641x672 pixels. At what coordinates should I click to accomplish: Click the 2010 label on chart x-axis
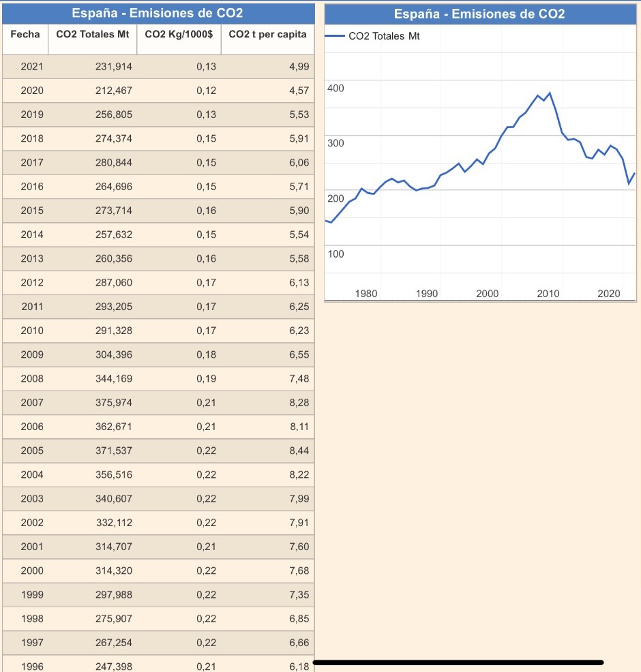[x=548, y=294]
